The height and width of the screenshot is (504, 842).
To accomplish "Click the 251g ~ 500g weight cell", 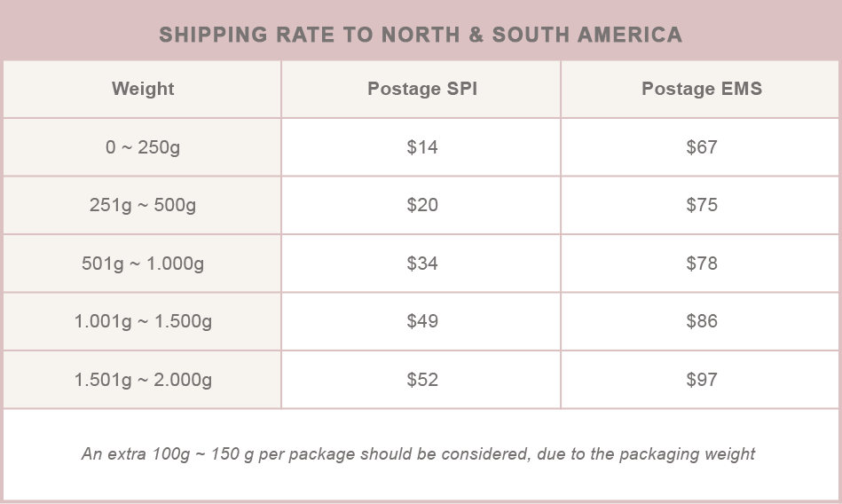I will click(142, 205).
